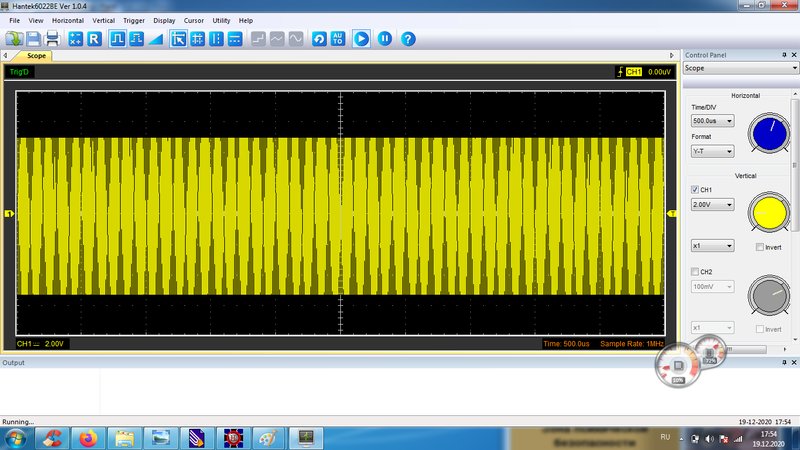Click the ramp waveform toolbar icon
The width and height of the screenshot is (800, 450).
[155, 39]
